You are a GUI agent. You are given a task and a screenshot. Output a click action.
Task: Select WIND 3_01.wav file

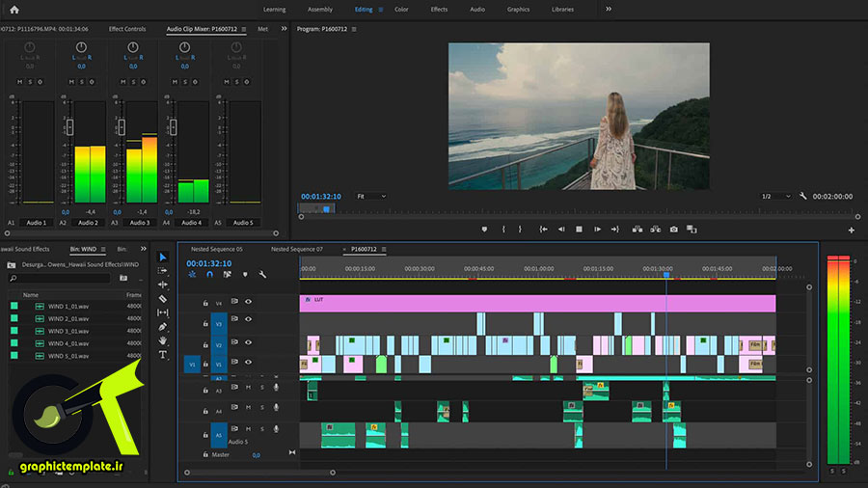[68, 331]
